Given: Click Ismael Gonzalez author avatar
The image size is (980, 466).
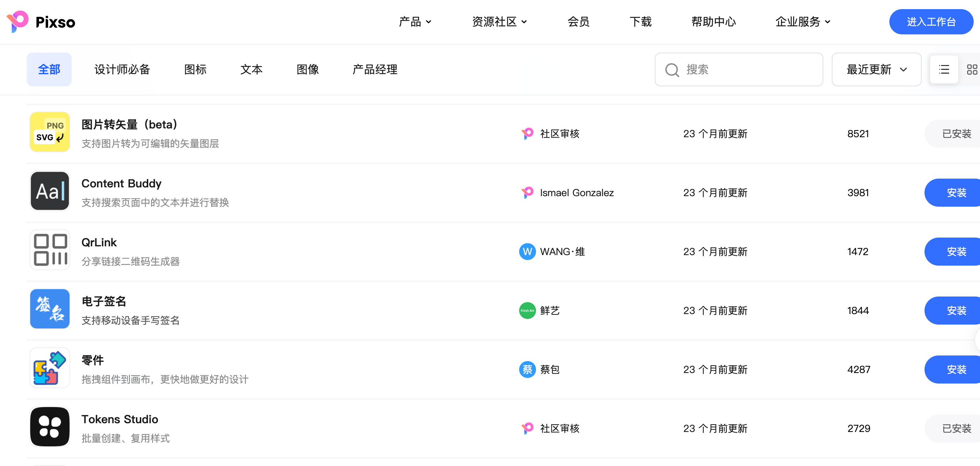Looking at the screenshot, I should click(x=527, y=193).
